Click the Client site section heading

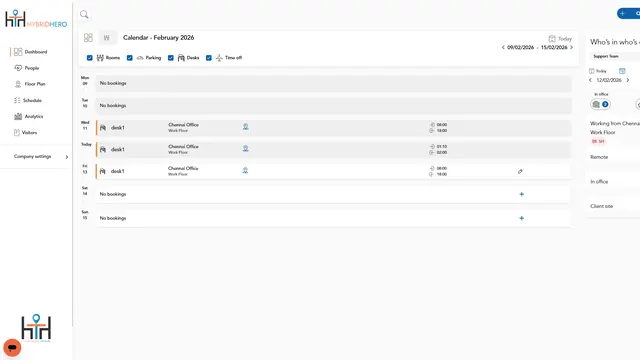(602, 206)
